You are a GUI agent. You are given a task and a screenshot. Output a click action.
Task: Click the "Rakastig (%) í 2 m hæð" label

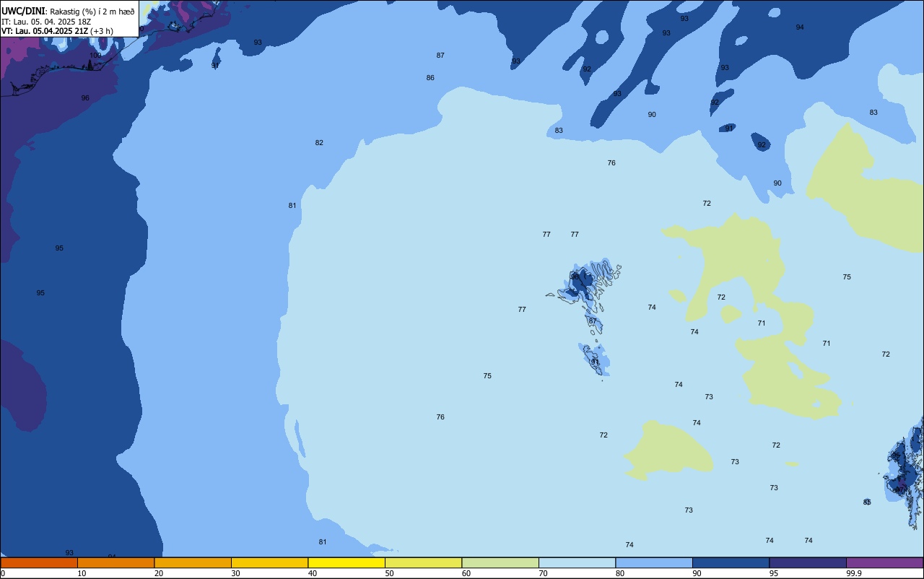(92, 11)
